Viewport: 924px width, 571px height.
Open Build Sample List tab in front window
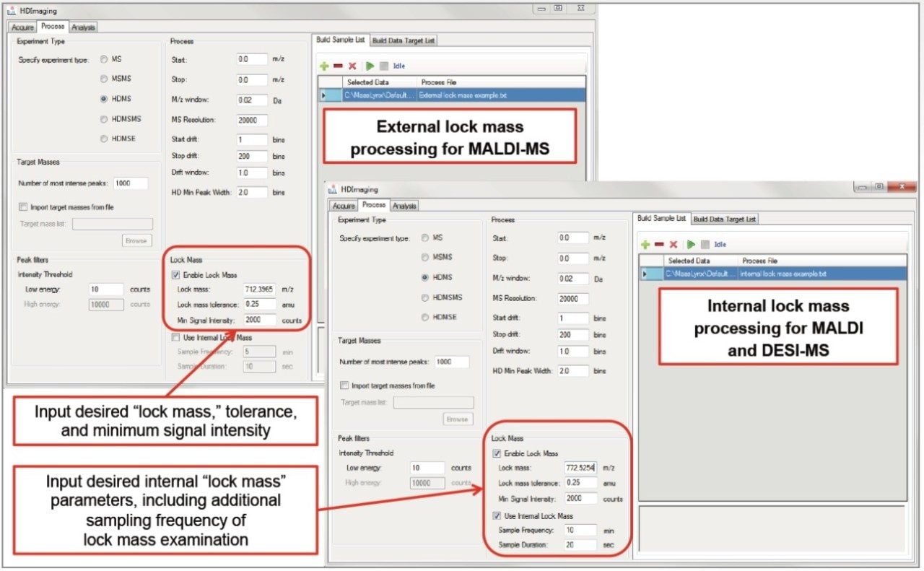tap(661, 218)
